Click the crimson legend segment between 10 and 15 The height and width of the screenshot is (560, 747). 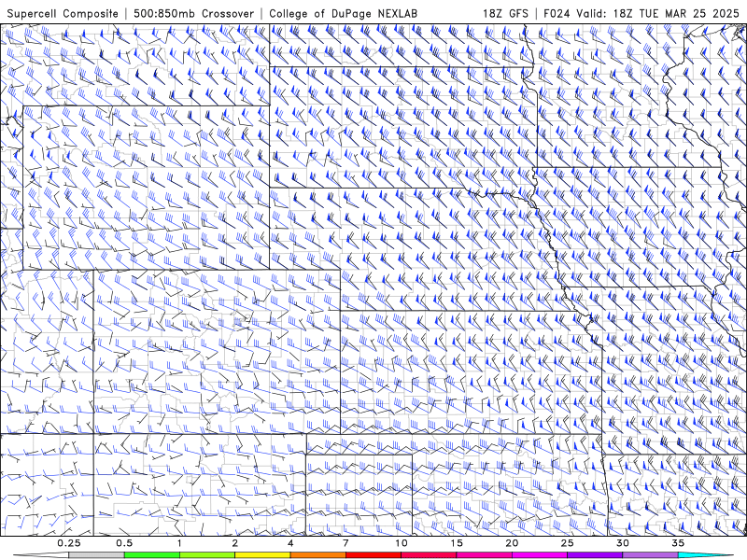point(429,555)
